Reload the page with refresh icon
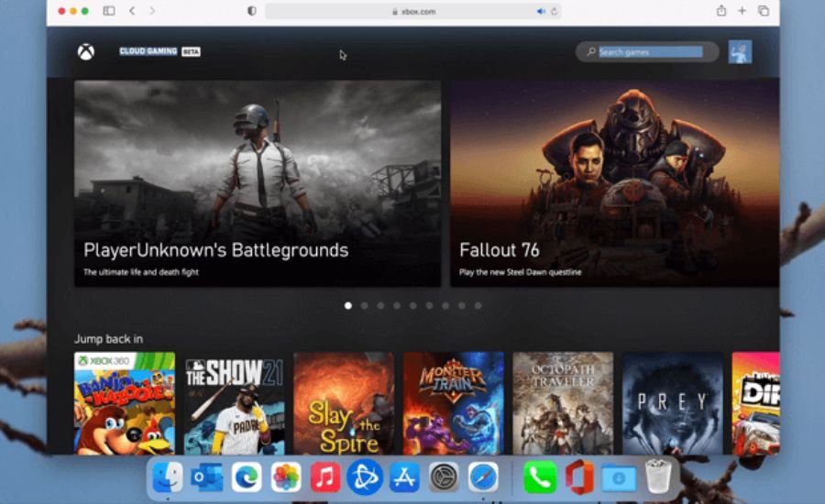The image size is (825, 504). point(554,11)
